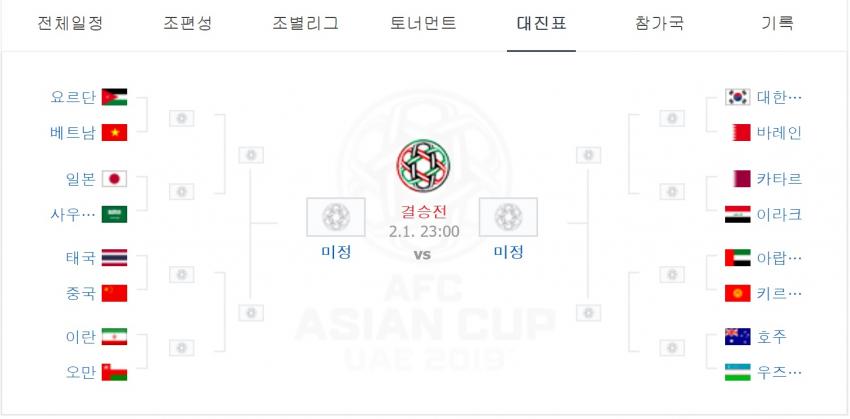
Task: Open the 전체일정 tab
Action: pyautogui.click(x=70, y=23)
